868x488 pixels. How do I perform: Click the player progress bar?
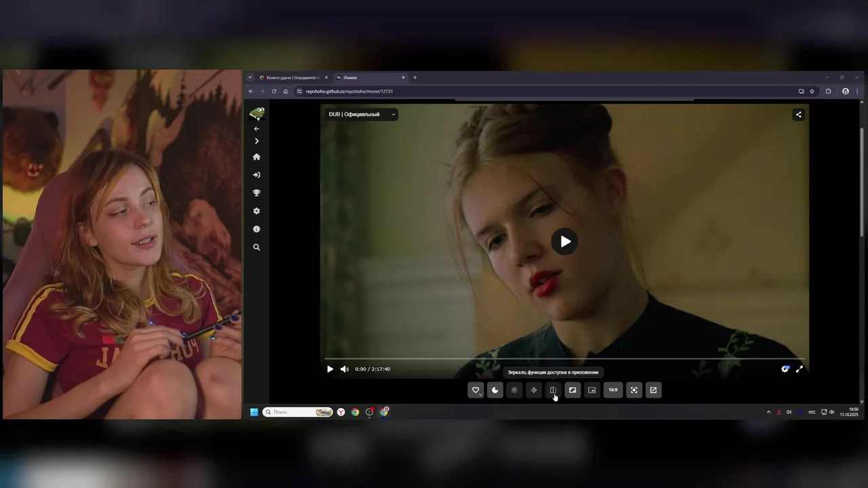pyautogui.click(x=564, y=359)
